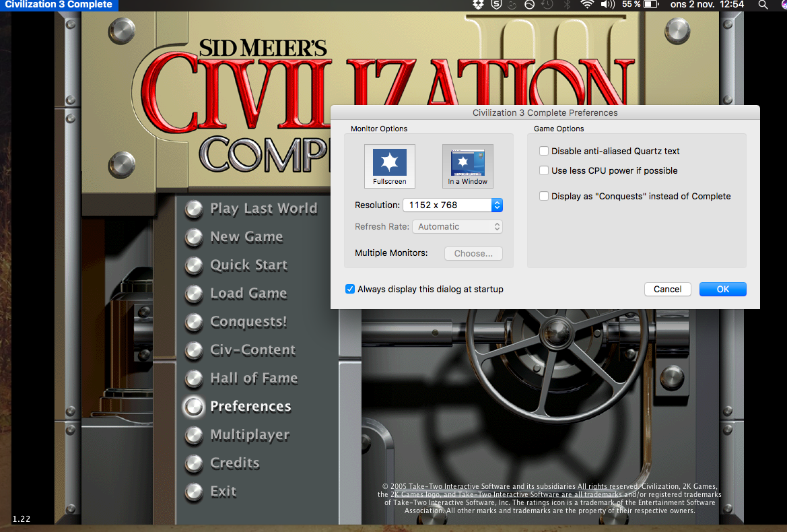Click the round button beside Play Last World
Image resolution: width=787 pixels, height=532 pixels.
pyautogui.click(x=194, y=209)
